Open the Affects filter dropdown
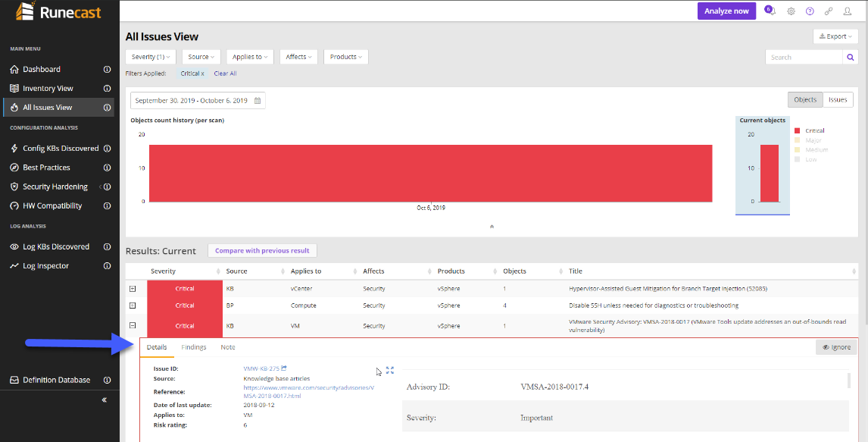The height and width of the screenshot is (442, 868). tap(298, 57)
